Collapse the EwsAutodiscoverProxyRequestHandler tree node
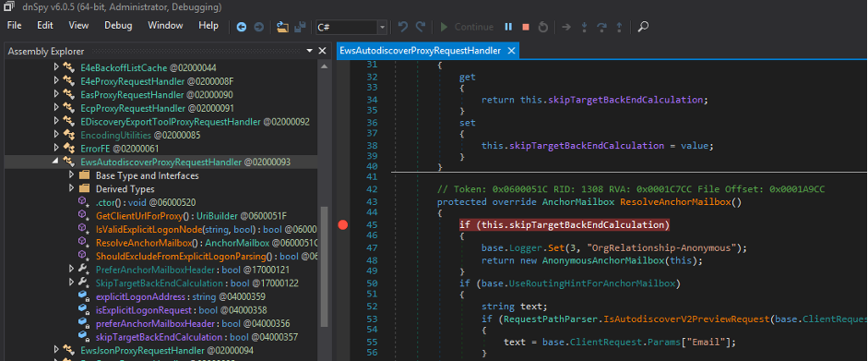Screen dimensions: 868x361 click(x=56, y=162)
